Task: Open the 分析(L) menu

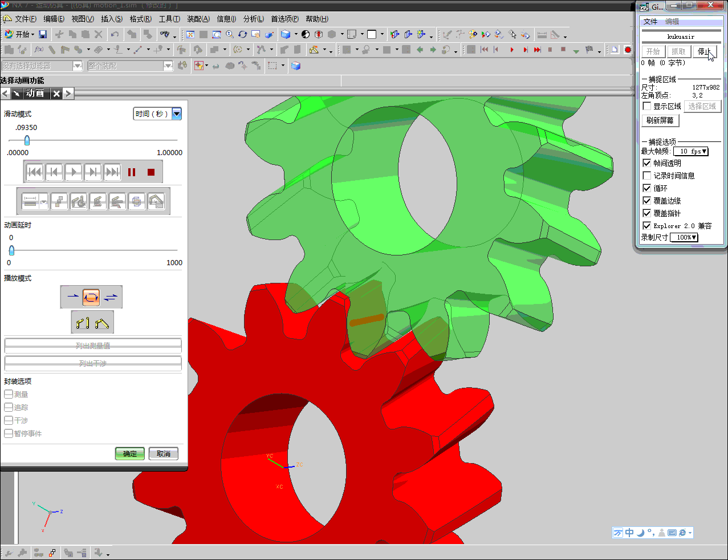Action: pos(254,19)
